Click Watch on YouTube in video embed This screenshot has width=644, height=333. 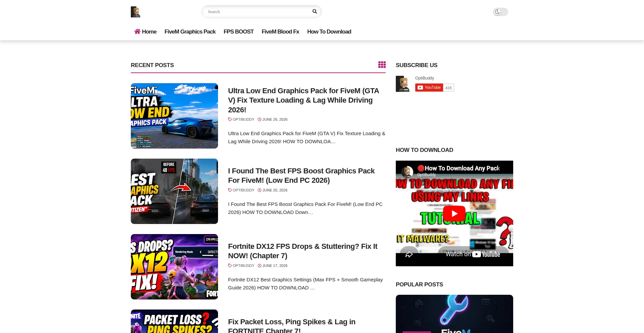(x=473, y=255)
